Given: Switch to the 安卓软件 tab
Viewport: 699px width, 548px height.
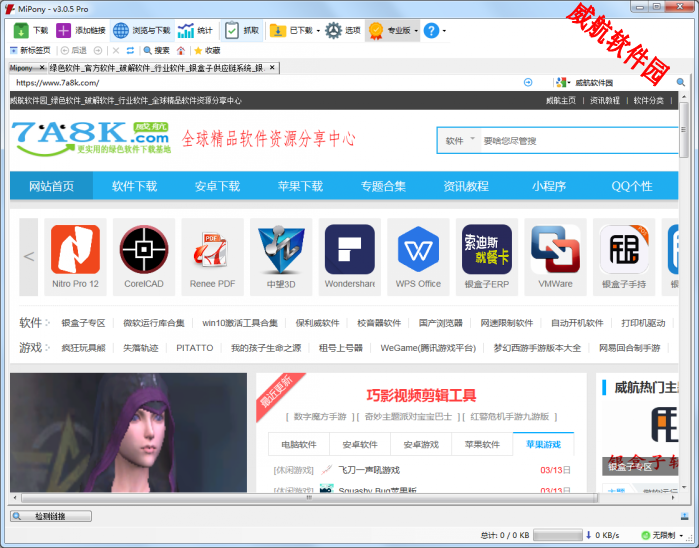Looking at the screenshot, I should pyautogui.click(x=360, y=444).
